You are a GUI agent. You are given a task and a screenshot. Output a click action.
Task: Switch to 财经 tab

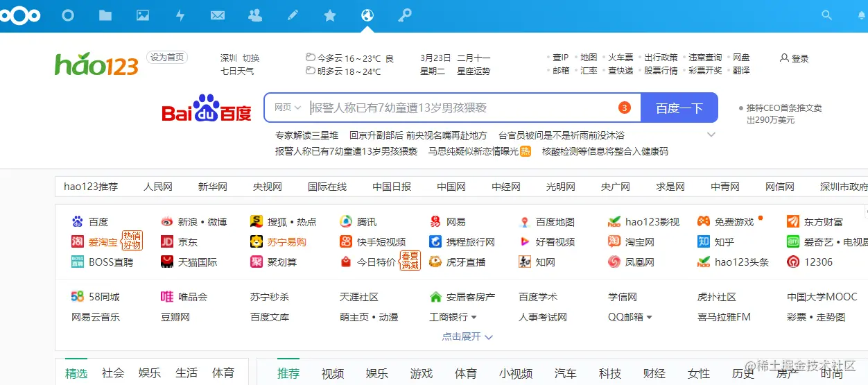(654, 374)
